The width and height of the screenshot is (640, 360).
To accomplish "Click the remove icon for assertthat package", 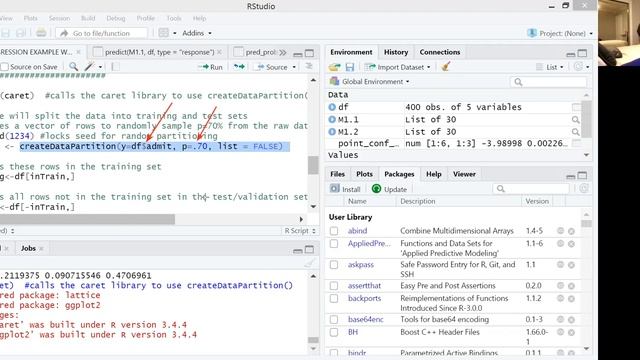I will [571, 286].
